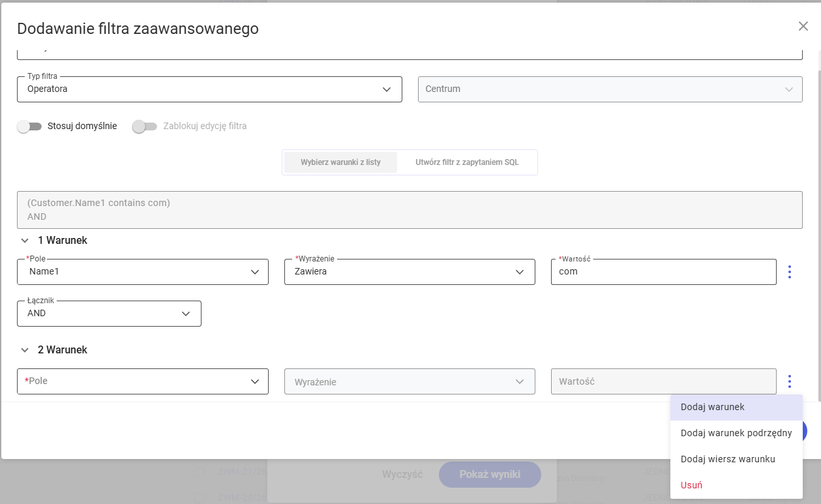
Task: Collapse the 2 Warunek section chevron
Action: 25,350
